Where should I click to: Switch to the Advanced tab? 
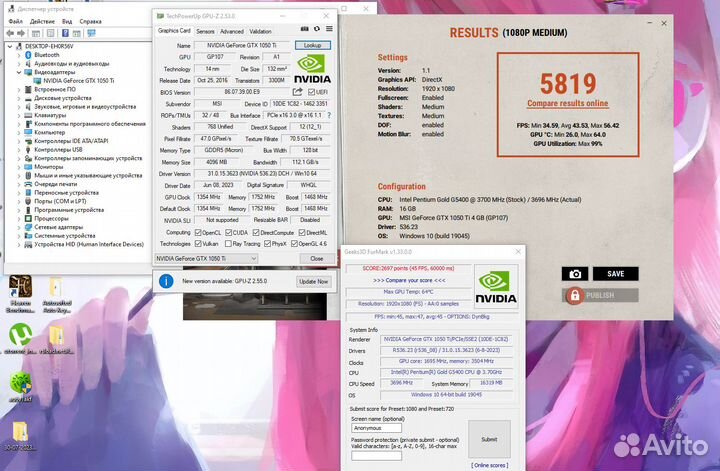tap(232, 31)
